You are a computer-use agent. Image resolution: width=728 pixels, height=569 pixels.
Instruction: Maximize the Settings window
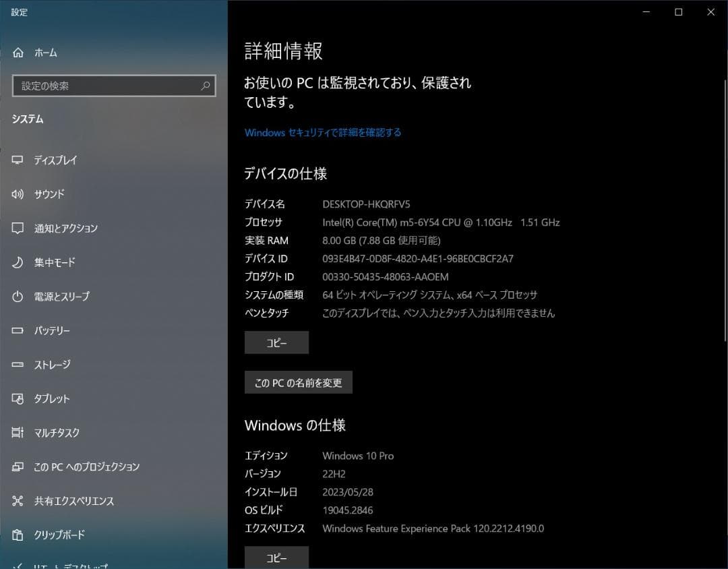678,12
